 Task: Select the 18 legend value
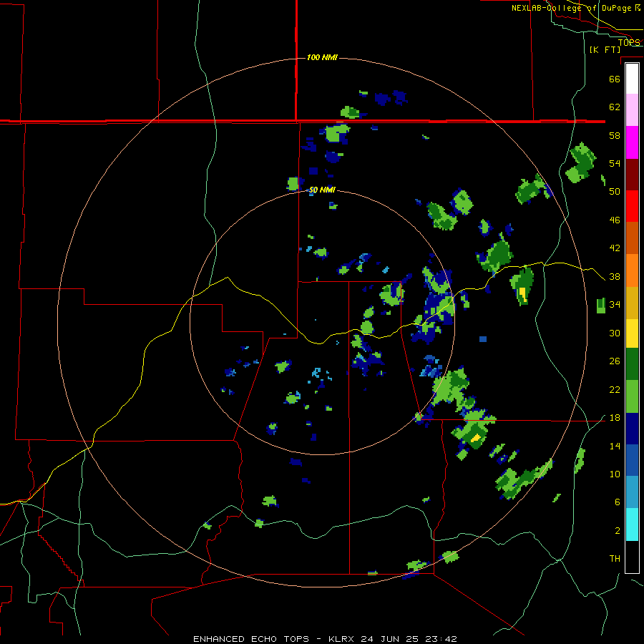pos(615,418)
